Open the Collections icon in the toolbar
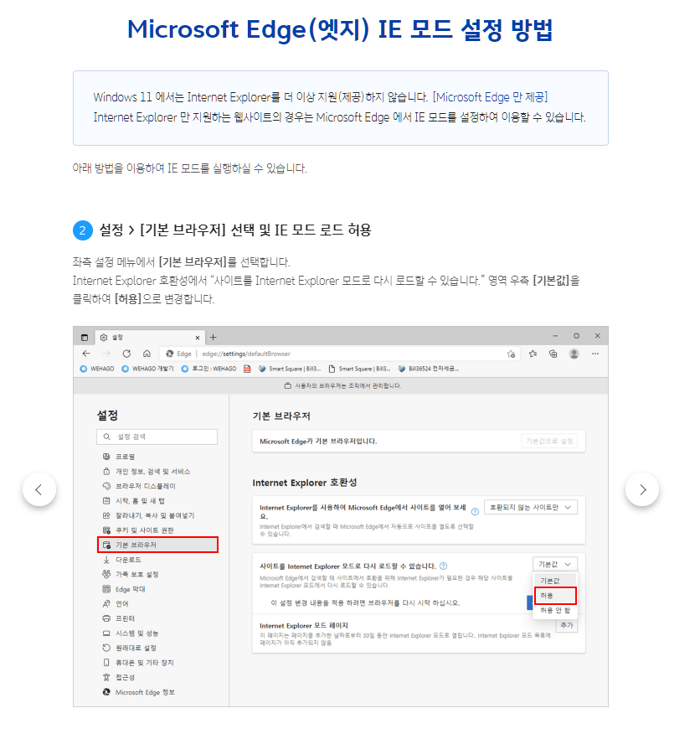 click(553, 354)
